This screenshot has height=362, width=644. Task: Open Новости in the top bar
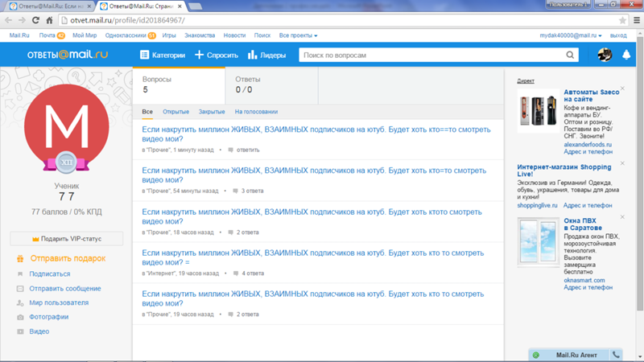(x=234, y=35)
